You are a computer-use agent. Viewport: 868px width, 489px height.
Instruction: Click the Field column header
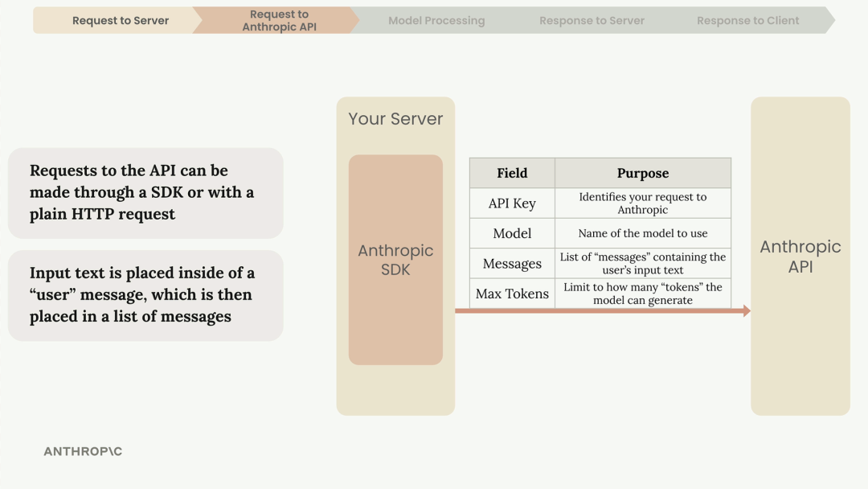tap(512, 173)
